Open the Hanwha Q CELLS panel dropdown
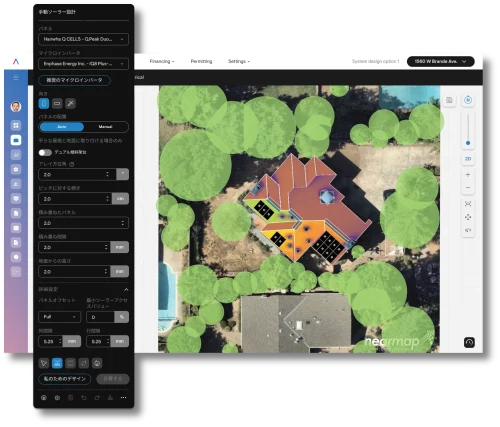The height and width of the screenshot is (427, 500). (83, 39)
